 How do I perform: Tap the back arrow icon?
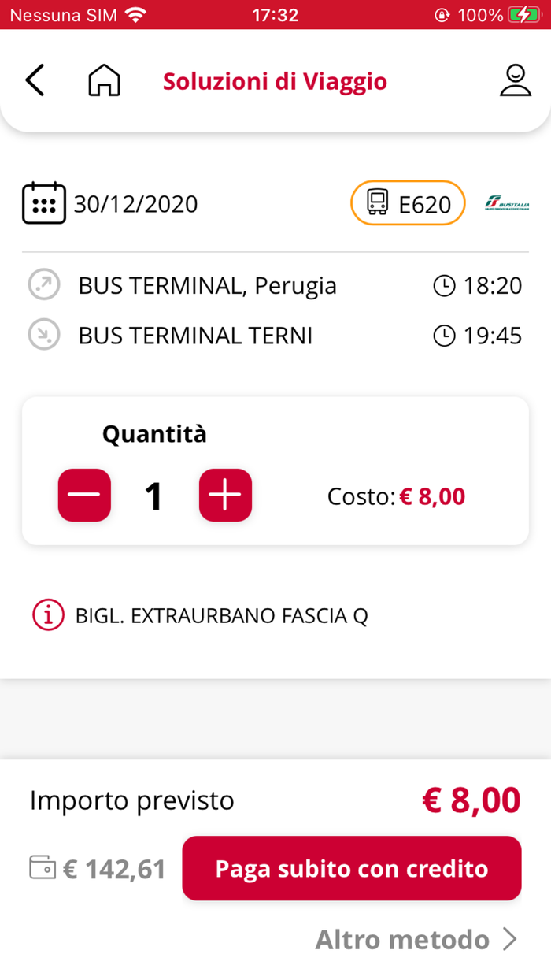pyautogui.click(x=35, y=81)
